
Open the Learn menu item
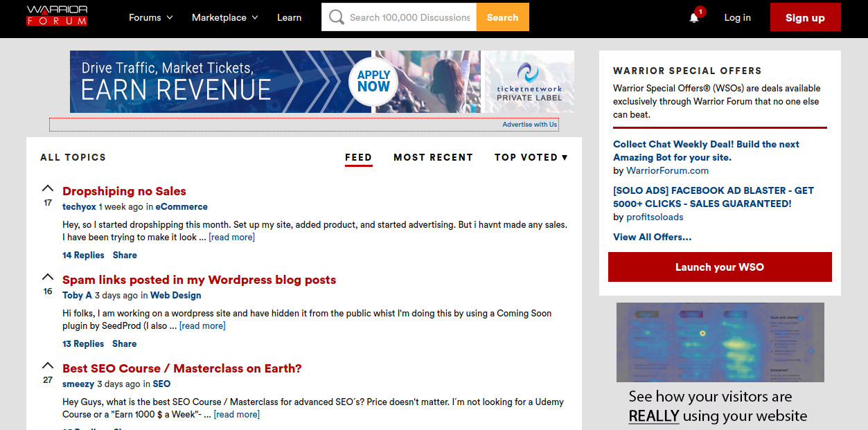289,17
